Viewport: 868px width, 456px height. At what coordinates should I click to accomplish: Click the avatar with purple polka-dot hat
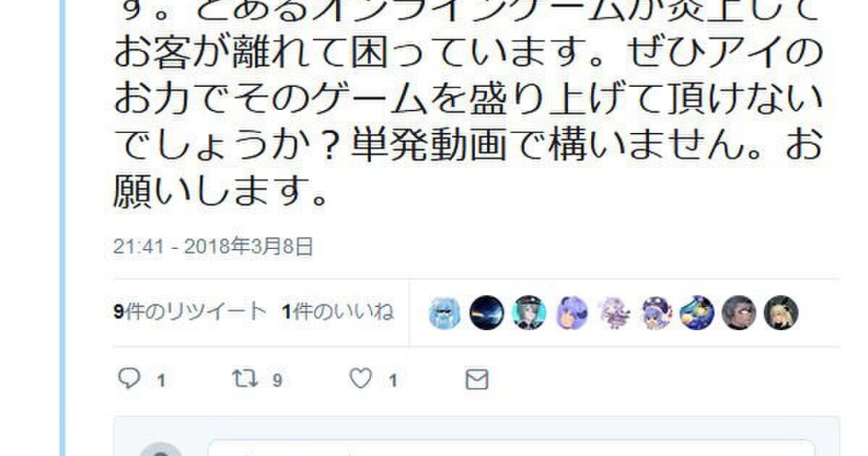coord(656,313)
